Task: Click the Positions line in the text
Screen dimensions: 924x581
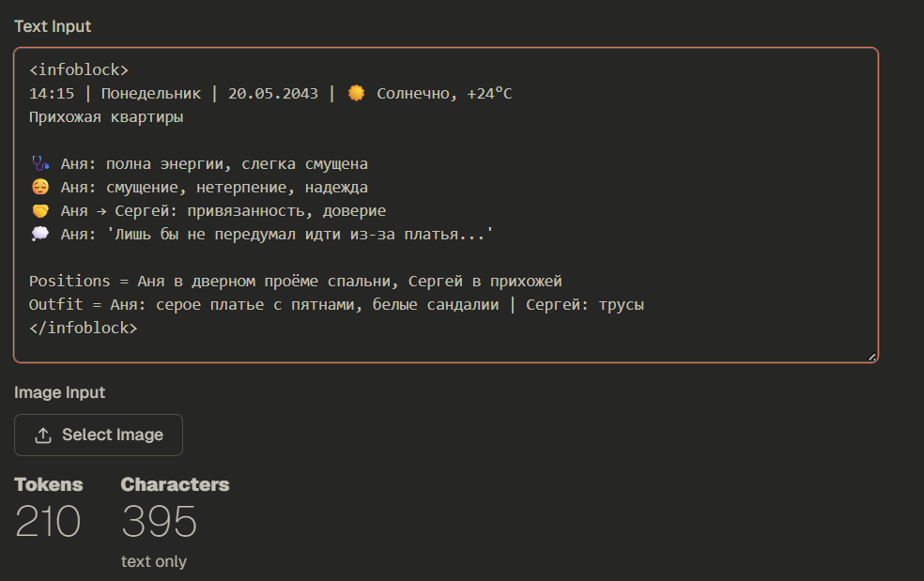Action: point(295,282)
